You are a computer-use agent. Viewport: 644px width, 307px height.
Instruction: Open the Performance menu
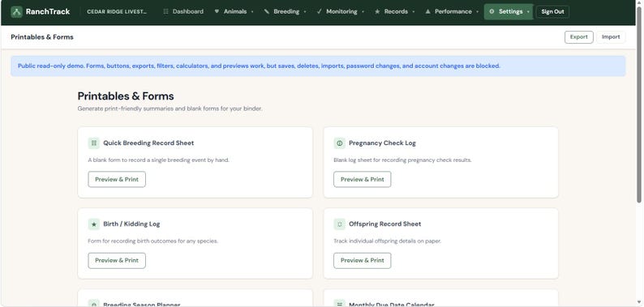(452, 11)
